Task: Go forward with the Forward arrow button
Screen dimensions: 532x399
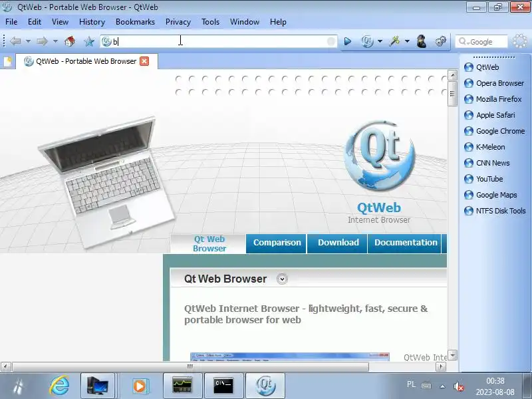Action: pos(43,41)
